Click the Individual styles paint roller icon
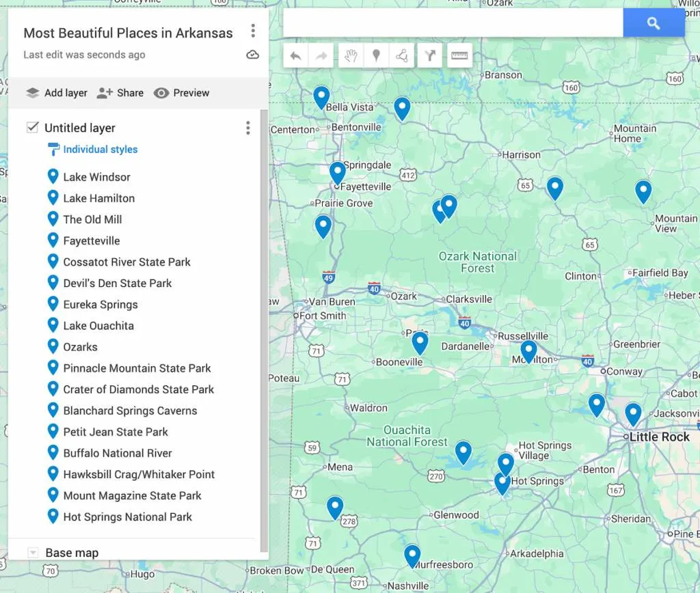The height and width of the screenshot is (593, 700). click(x=53, y=150)
